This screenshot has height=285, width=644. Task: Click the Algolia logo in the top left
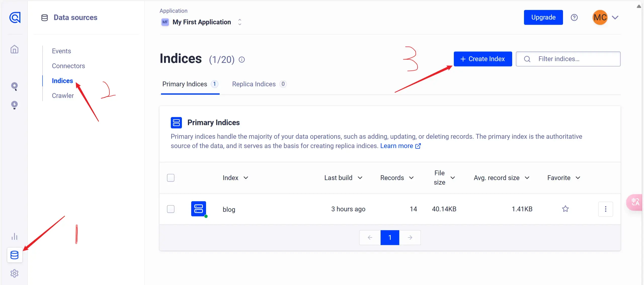point(15,17)
